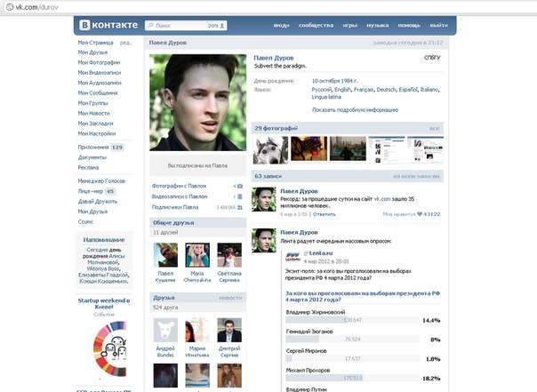Click ко всем записям link
This screenshot has width=537, height=392.
[x=416, y=176]
